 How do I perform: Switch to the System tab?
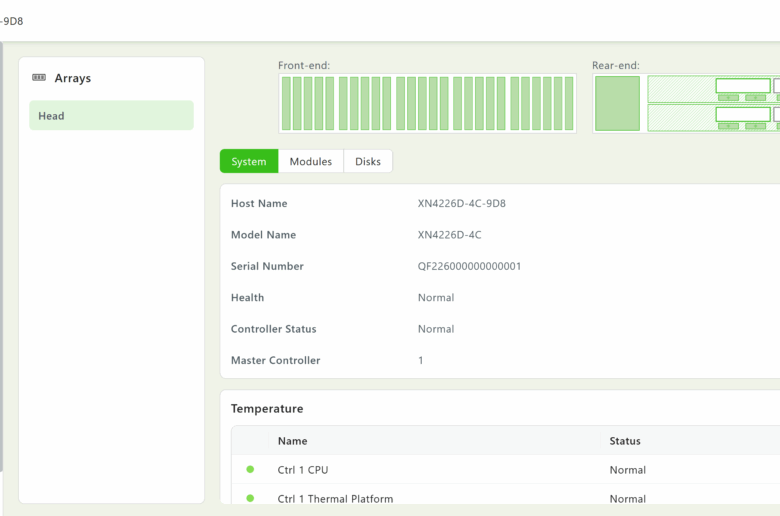[249, 162]
